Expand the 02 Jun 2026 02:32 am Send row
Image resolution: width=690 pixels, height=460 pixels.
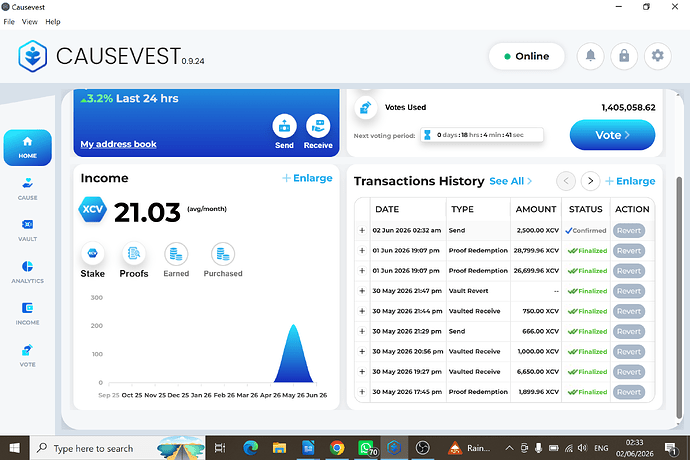tap(362, 230)
